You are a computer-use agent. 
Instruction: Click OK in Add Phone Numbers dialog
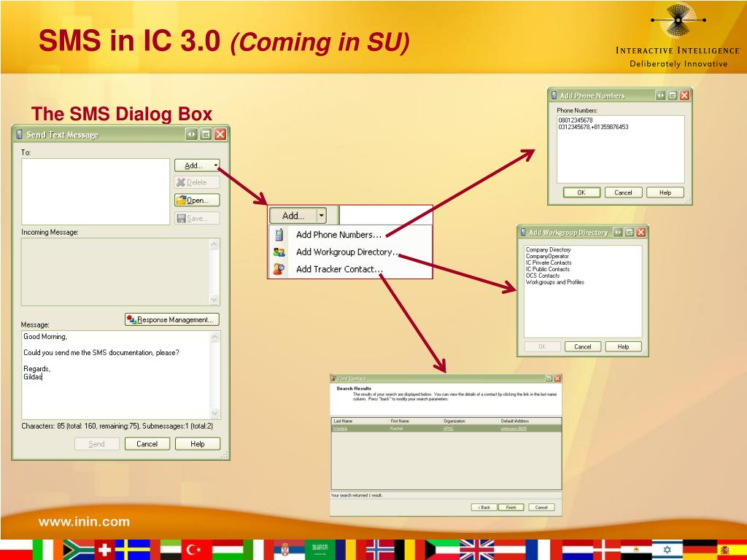(x=581, y=192)
